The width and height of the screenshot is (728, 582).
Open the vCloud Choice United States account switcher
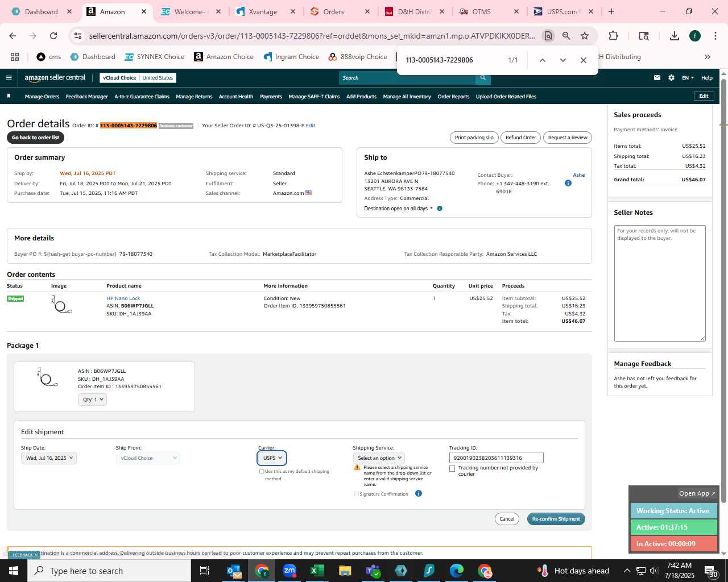coord(138,78)
